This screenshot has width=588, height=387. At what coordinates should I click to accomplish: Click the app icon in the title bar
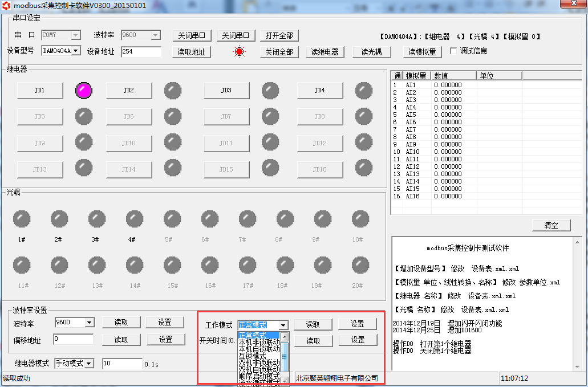(6, 5)
